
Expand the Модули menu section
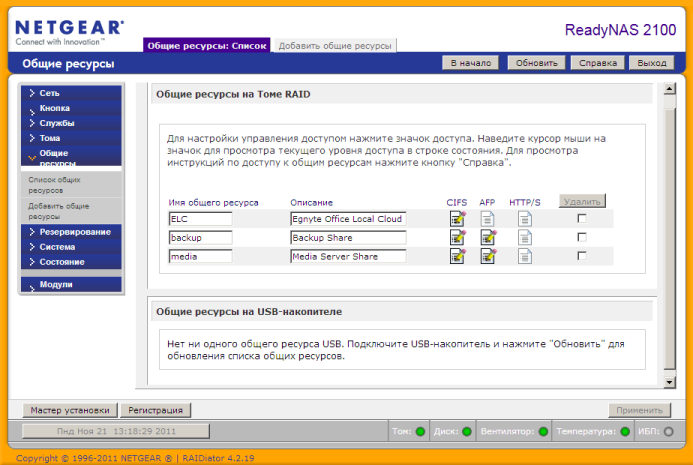click(71, 284)
